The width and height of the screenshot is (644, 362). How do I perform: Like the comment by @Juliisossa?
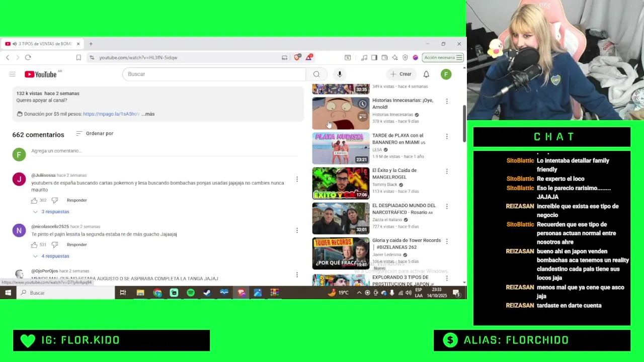pos(34,200)
